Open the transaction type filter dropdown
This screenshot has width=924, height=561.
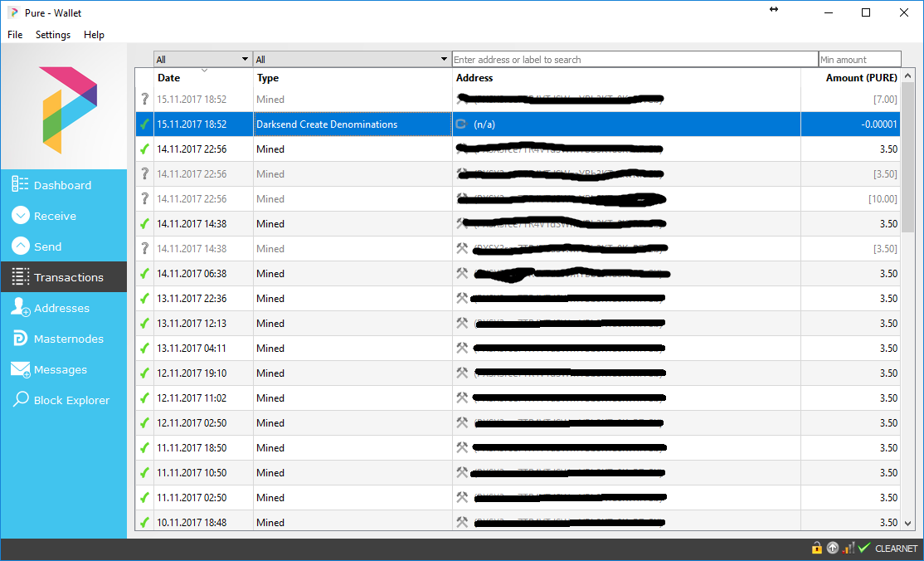(352, 60)
